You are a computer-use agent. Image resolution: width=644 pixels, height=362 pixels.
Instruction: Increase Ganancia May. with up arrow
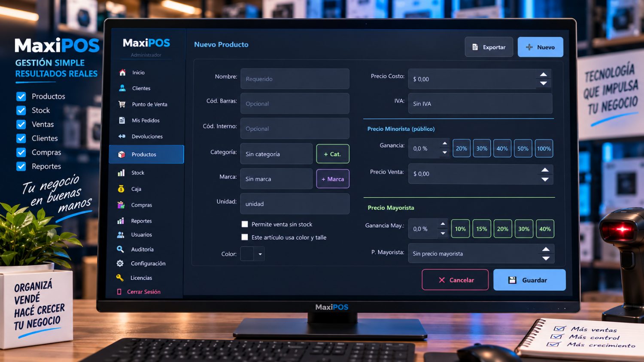tap(443, 224)
